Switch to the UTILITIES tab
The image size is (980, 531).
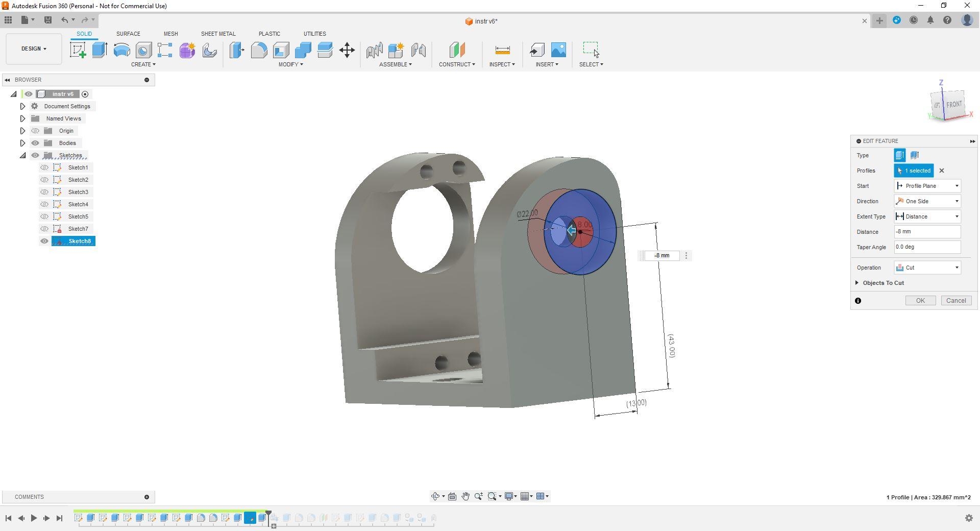click(314, 34)
